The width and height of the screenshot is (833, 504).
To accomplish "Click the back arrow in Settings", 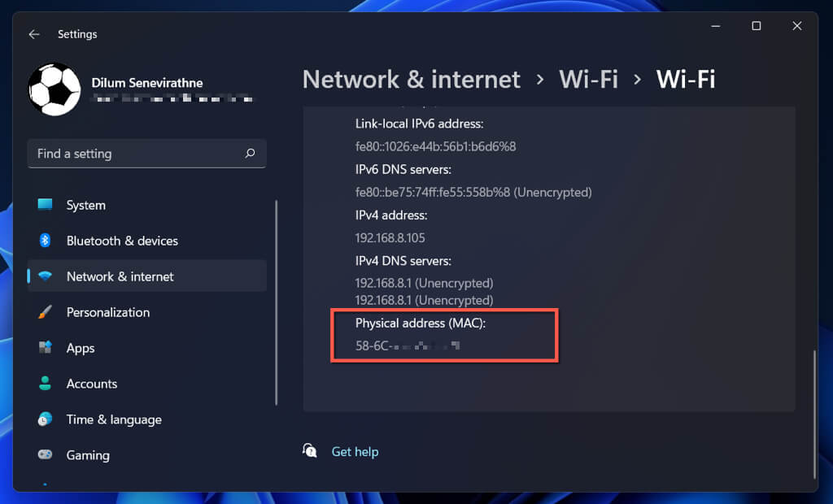I will (x=34, y=34).
